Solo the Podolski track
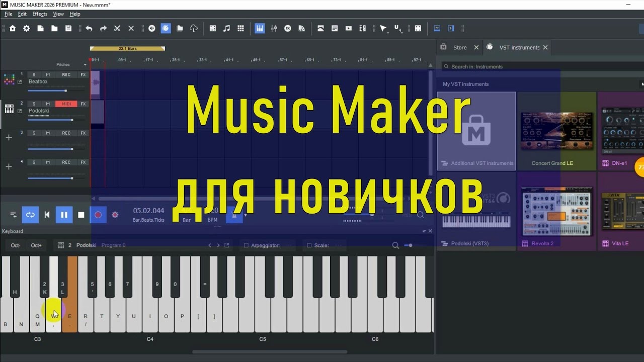Image resolution: width=644 pixels, height=362 pixels. 34,104
